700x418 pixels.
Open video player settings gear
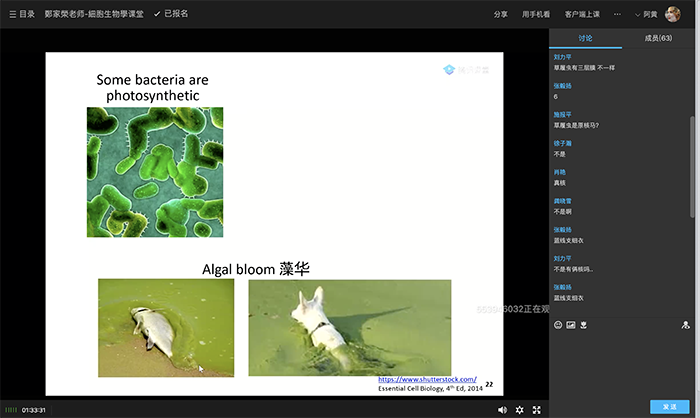point(520,410)
